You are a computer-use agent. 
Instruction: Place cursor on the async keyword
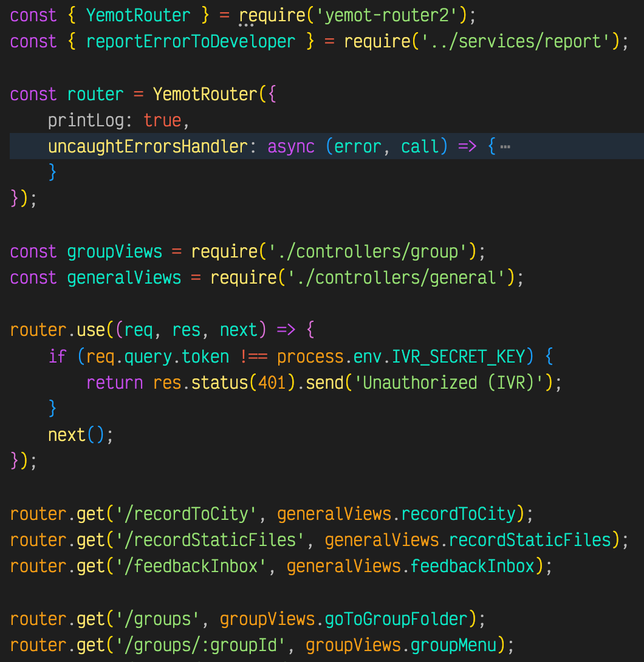tap(291, 146)
